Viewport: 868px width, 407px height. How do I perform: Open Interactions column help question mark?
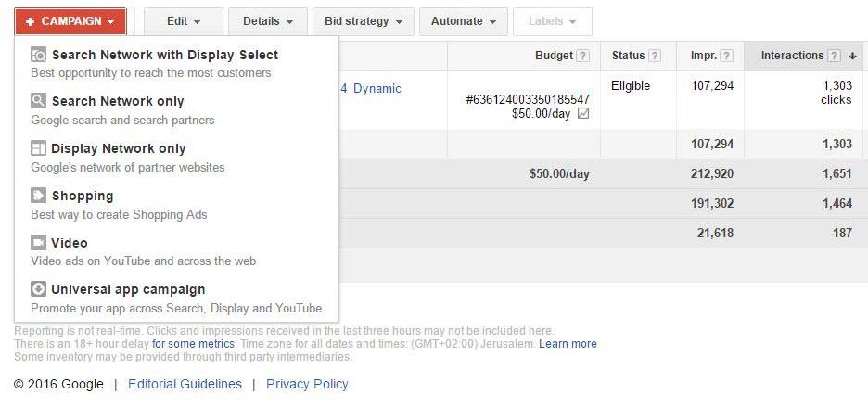835,56
